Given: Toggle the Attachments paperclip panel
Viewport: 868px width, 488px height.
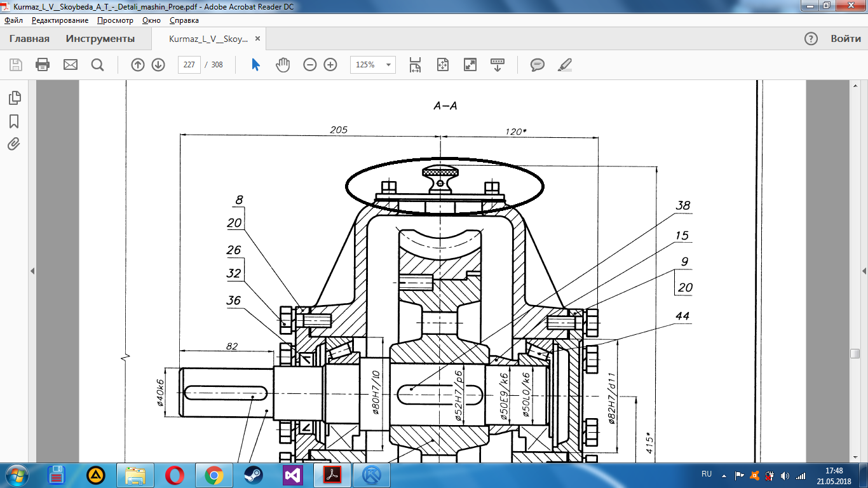Looking at the screenshot, I should 14,144.
